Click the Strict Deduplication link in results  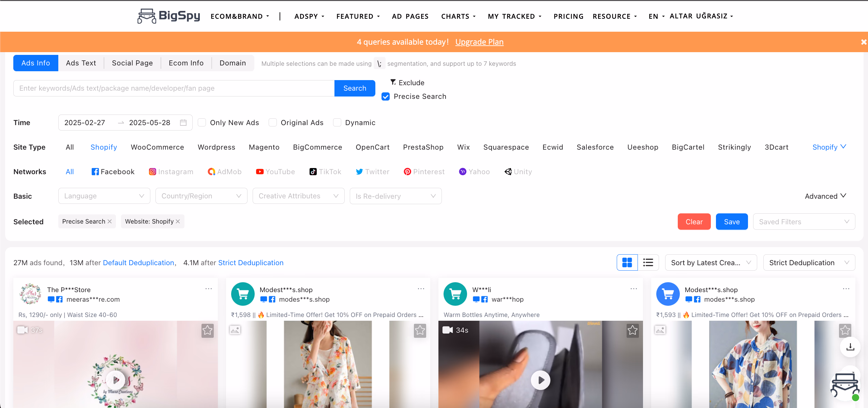coord(251,263)
